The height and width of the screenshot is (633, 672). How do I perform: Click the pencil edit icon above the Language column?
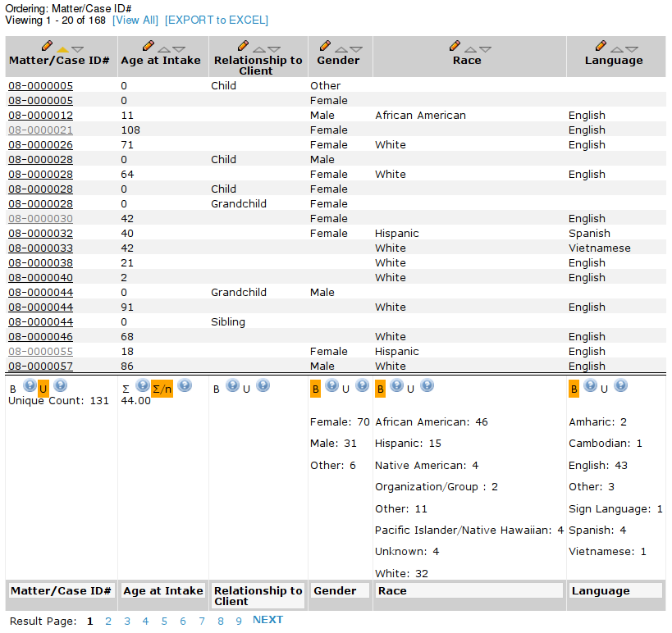click(x=600, y=46)
